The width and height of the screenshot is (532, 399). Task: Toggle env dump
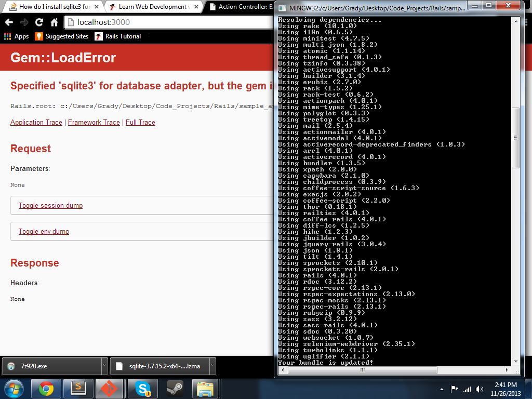44,232
